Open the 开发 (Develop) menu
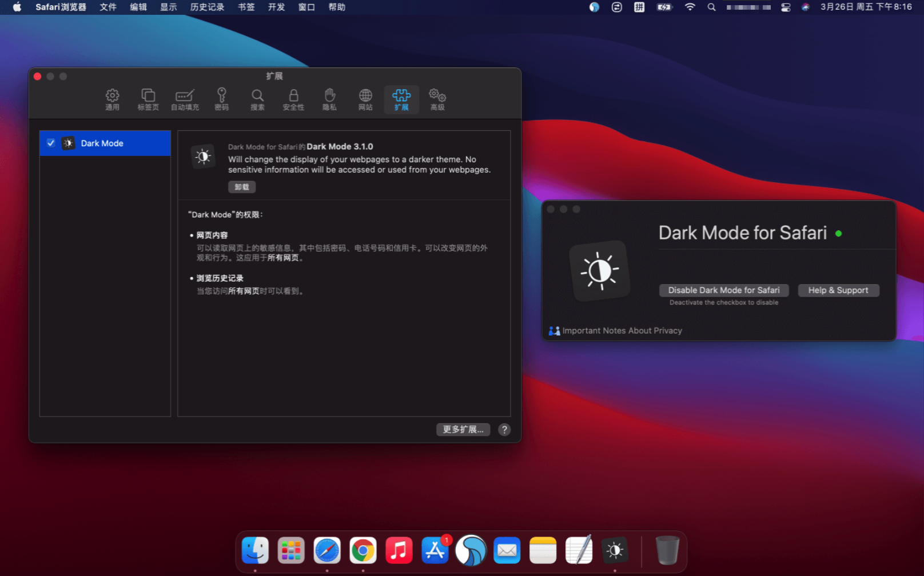The height and width of the screenshot is (576, 924). (276, 7)
